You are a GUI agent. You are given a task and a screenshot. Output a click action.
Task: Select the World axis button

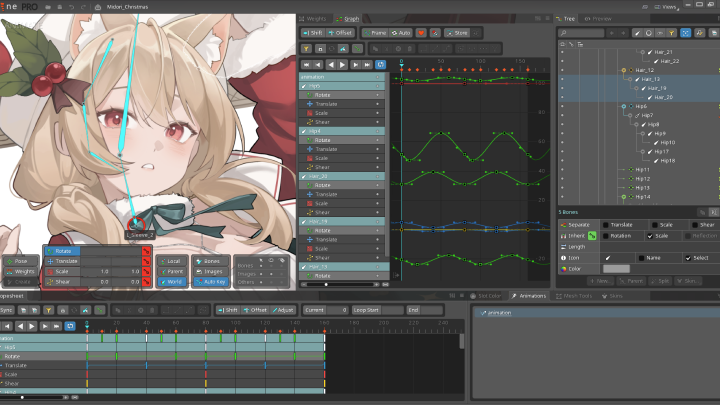(x=172, y=282)
